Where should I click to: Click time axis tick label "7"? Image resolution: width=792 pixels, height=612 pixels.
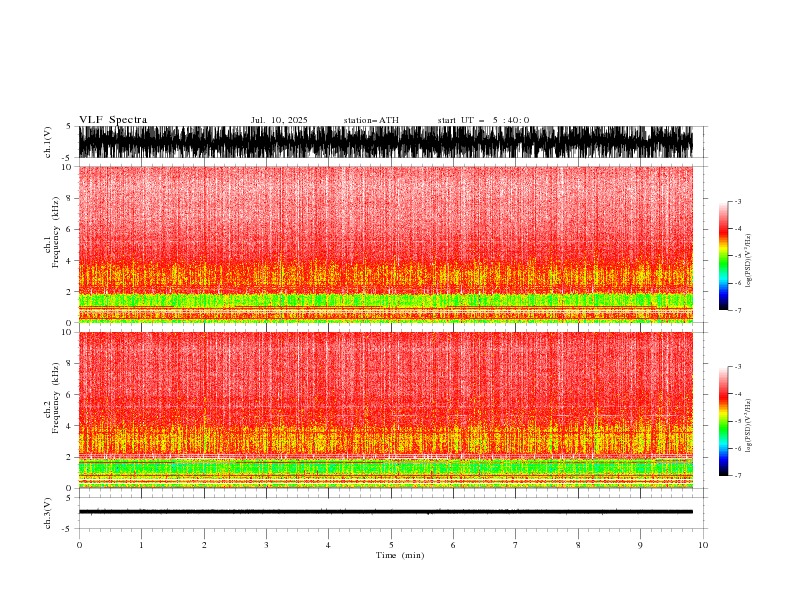[516, 545]
